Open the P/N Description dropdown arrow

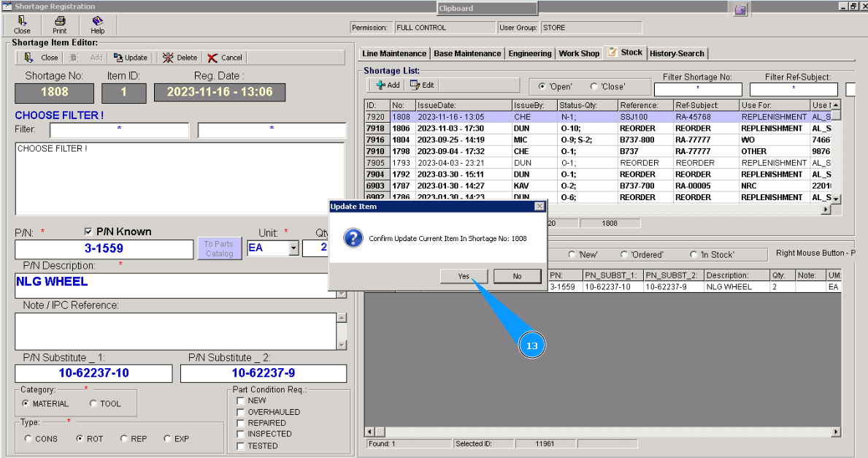(x=341, y=293)
